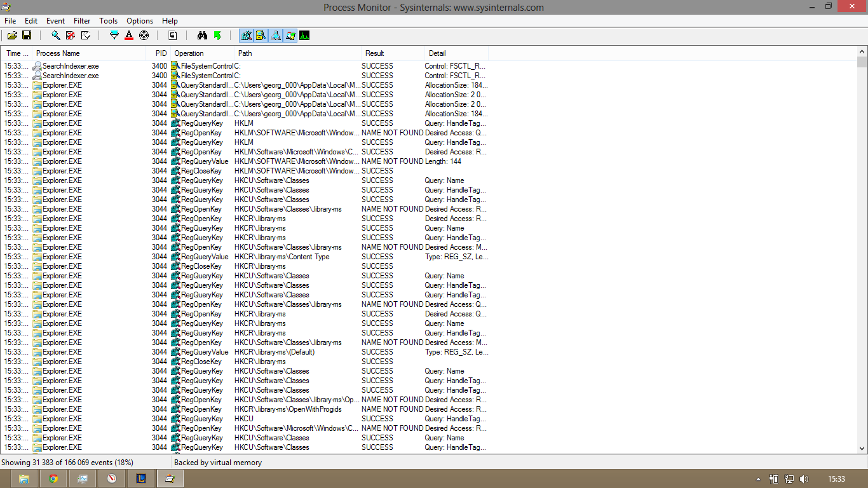Click the Operation column header
The height and width of the screenshot is (488, 868).
(x=203, y=53)
